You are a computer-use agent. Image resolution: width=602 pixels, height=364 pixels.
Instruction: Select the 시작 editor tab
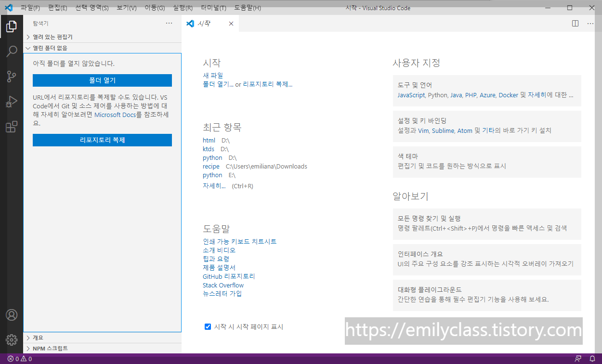tap(210, 24)
